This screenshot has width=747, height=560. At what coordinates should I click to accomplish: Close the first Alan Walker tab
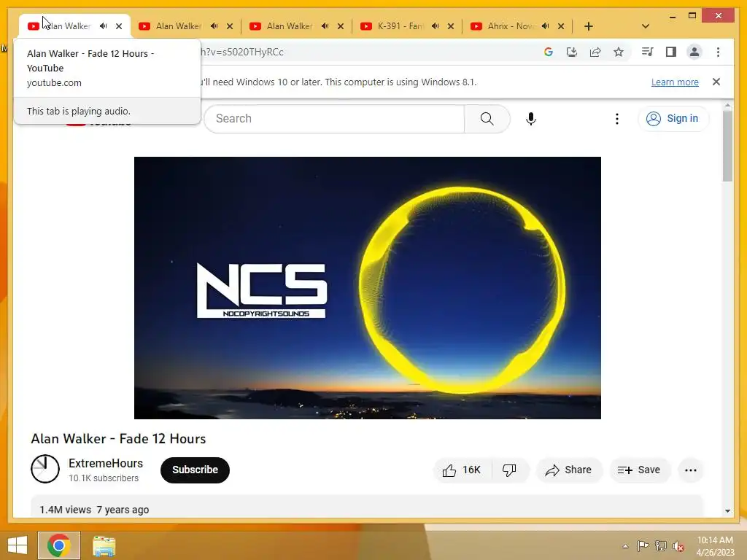click(119, 26)
